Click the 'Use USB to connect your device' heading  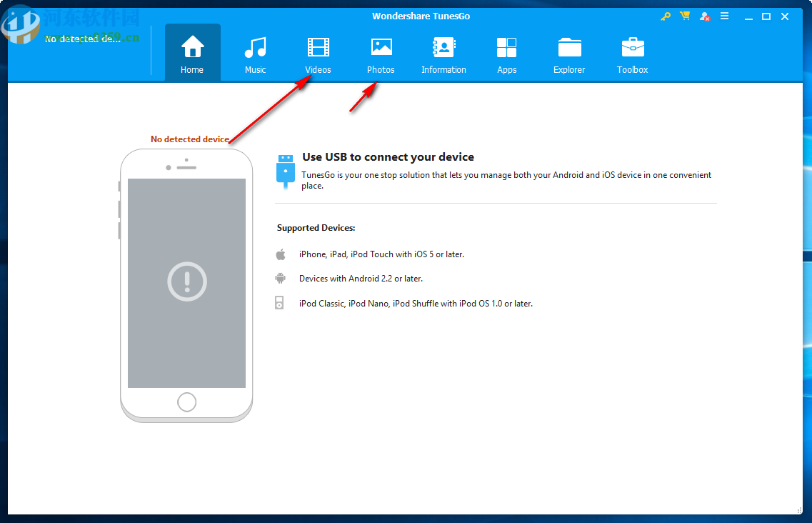point(388,157)
